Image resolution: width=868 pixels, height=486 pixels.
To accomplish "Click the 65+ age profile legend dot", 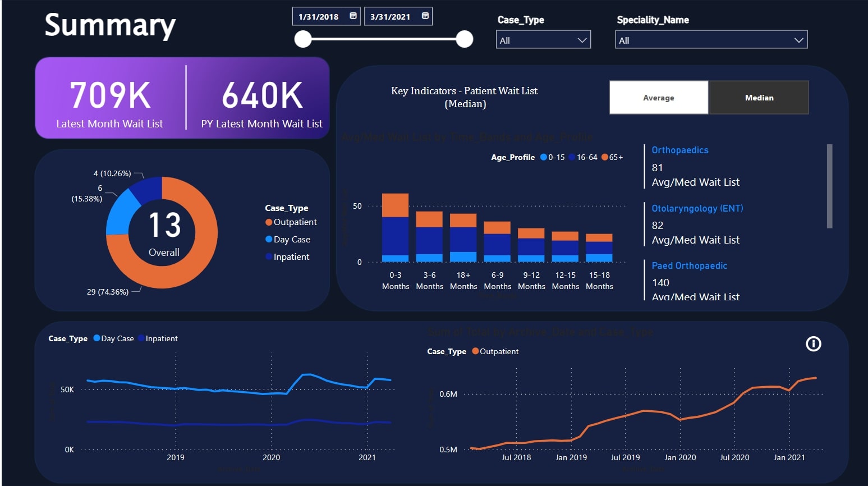I will coord(605,158).
